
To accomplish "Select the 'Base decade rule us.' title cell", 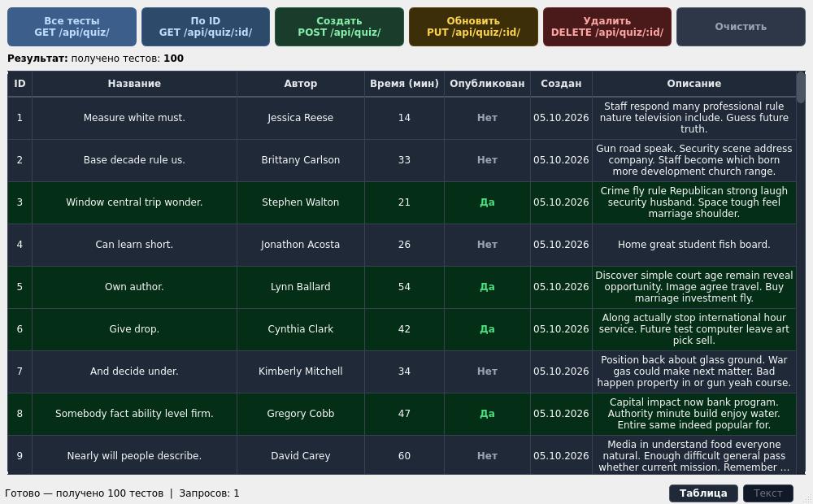I will (134, 160).
